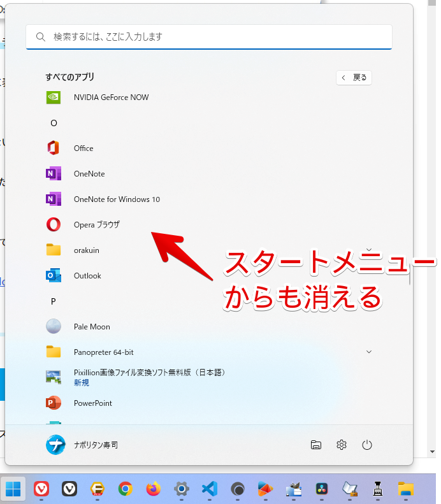Viewport: 441px width, 504px height.
Task: Open Google Chrome from taskbar
Action: tap(126, 489)
